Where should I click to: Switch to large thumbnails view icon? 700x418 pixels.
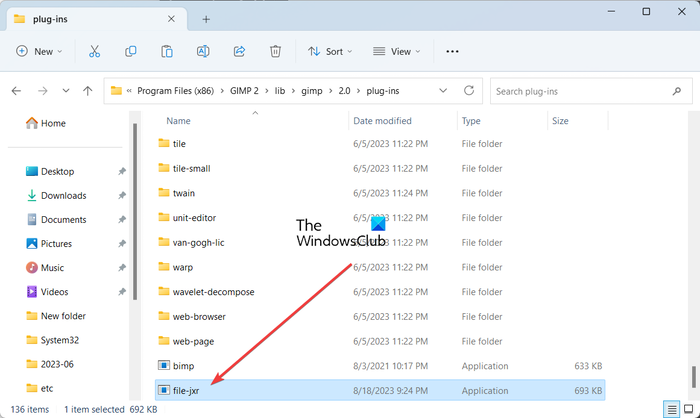click(x=689, y=409)
